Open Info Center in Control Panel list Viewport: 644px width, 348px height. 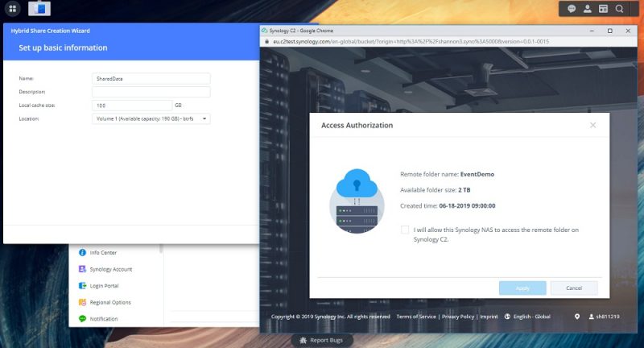[97, 252]
